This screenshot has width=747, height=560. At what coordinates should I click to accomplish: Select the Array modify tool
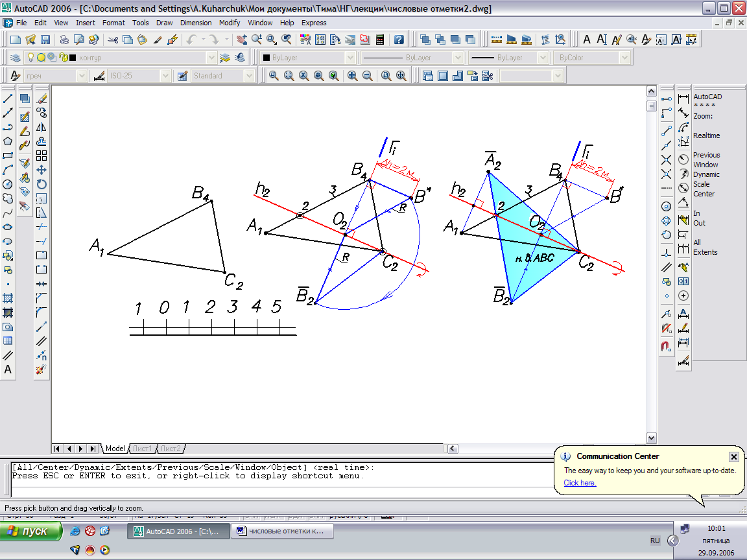click(41, 156)
